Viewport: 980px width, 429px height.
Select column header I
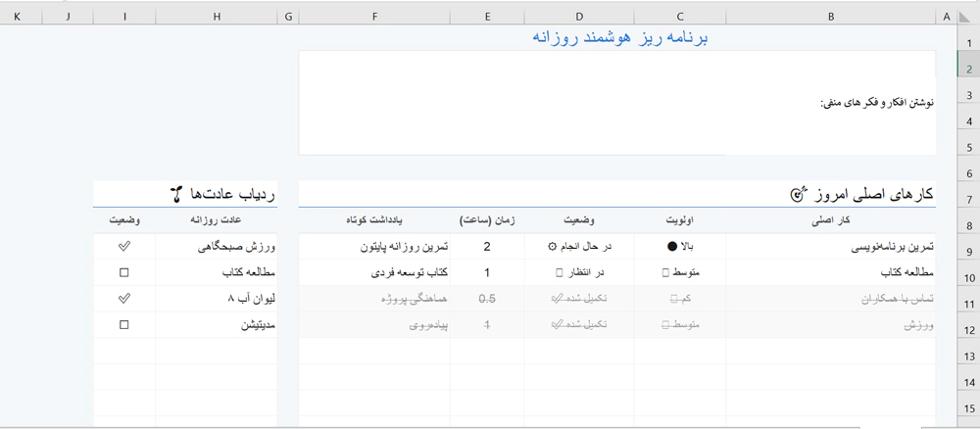pyautogui.click(x=124, y=18)
